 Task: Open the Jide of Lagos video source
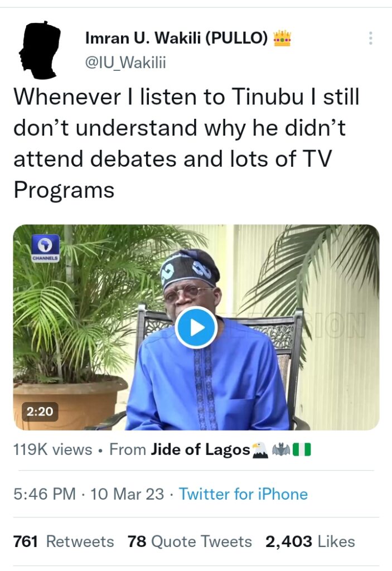tap(200, 450)
